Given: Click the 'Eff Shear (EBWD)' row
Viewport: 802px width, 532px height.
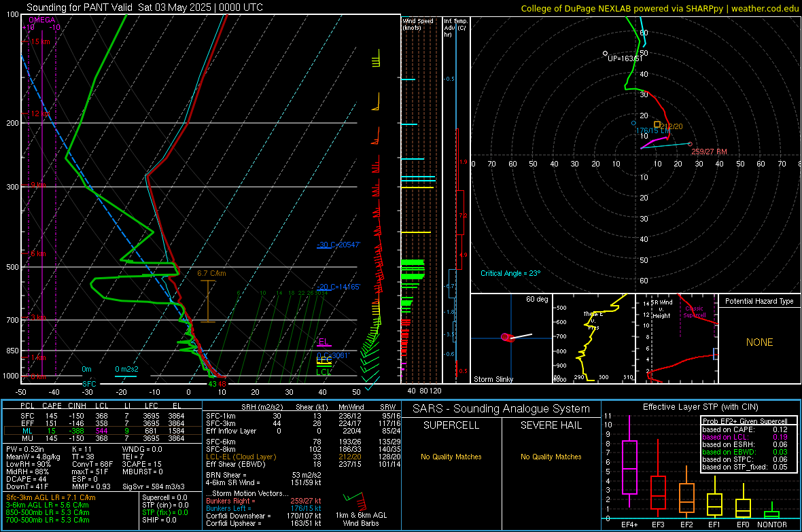Looking at the screenshot, I should coord(303,464).
